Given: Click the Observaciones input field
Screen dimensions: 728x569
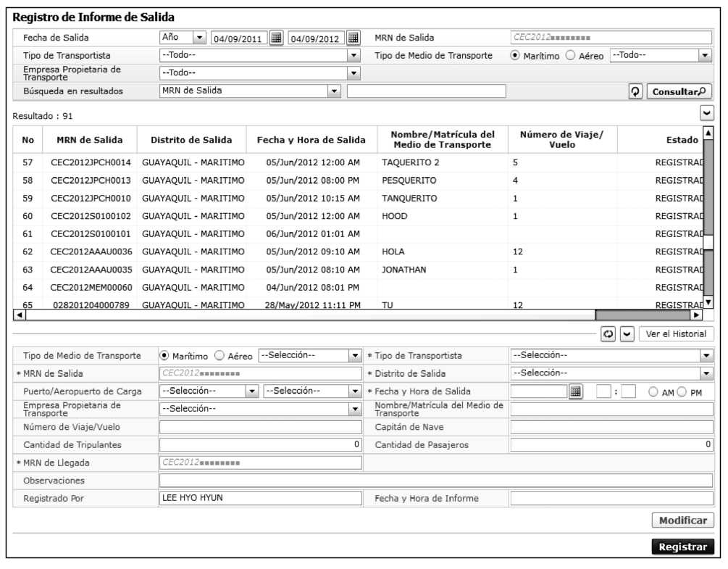Looking at the screenshot, I should point(436,481).
